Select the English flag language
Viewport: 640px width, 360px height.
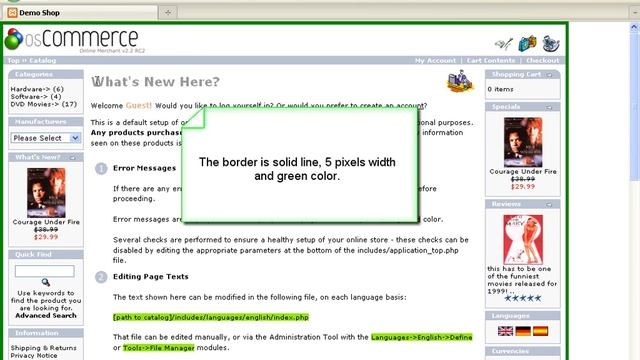pyautogui.click(x=505, y=331)
